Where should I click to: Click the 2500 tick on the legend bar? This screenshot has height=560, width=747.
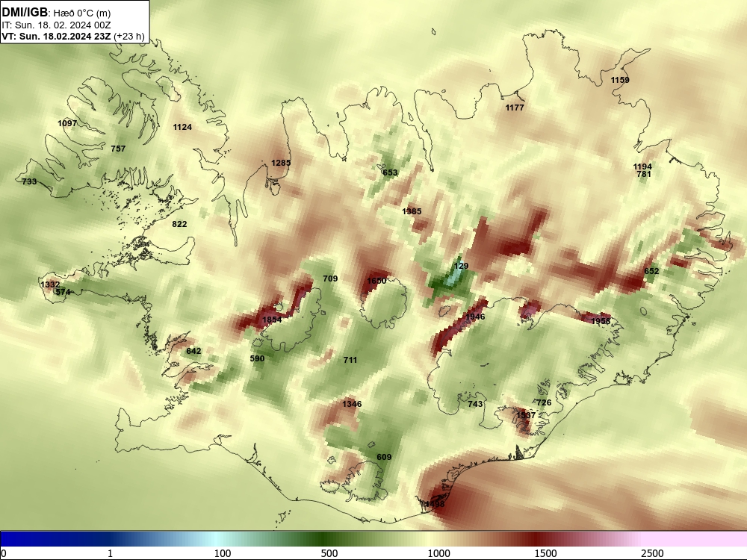(x=652, y=553)
